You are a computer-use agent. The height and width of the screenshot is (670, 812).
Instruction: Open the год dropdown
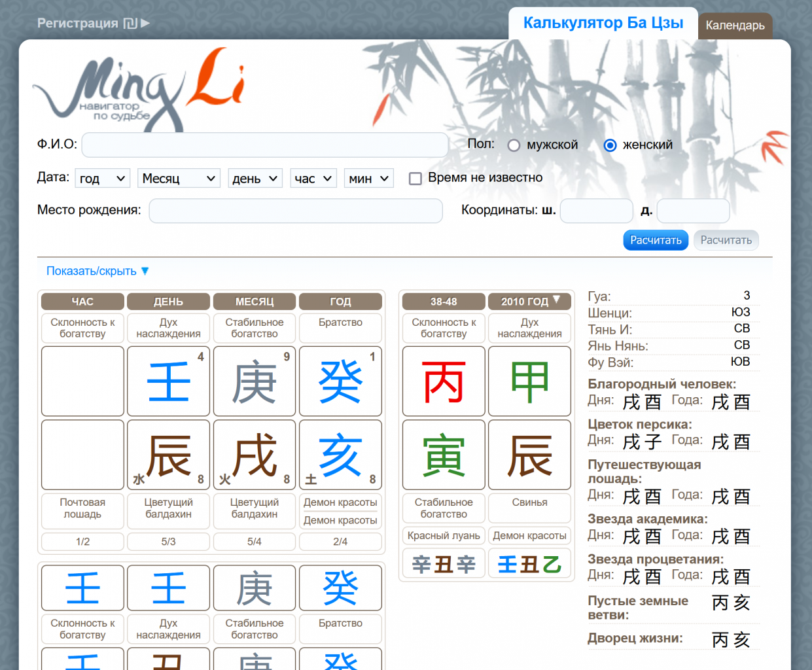(103, 179)
